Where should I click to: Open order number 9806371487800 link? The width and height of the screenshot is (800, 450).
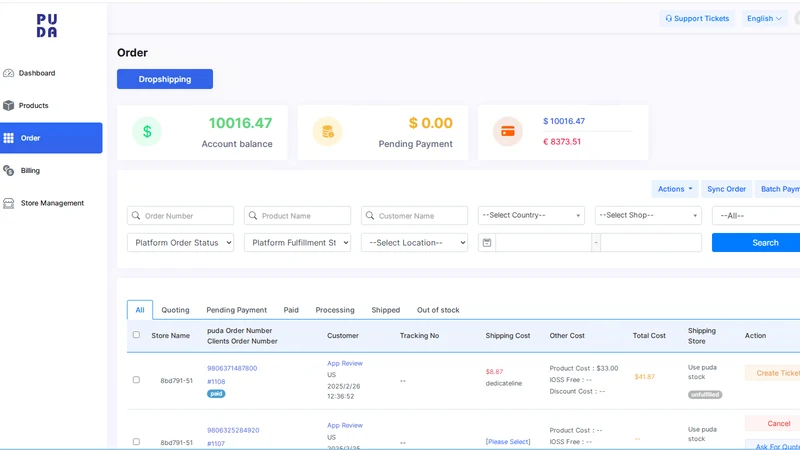[232, 368]
